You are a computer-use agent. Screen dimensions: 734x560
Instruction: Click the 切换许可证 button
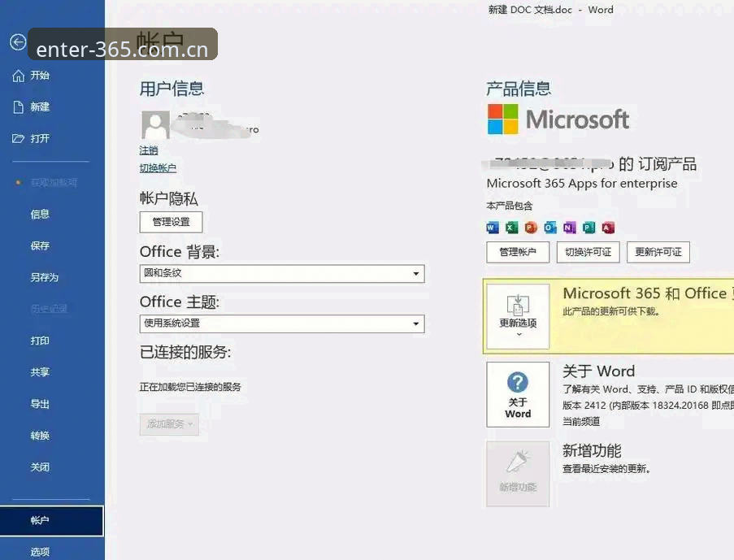click(588, 253)
